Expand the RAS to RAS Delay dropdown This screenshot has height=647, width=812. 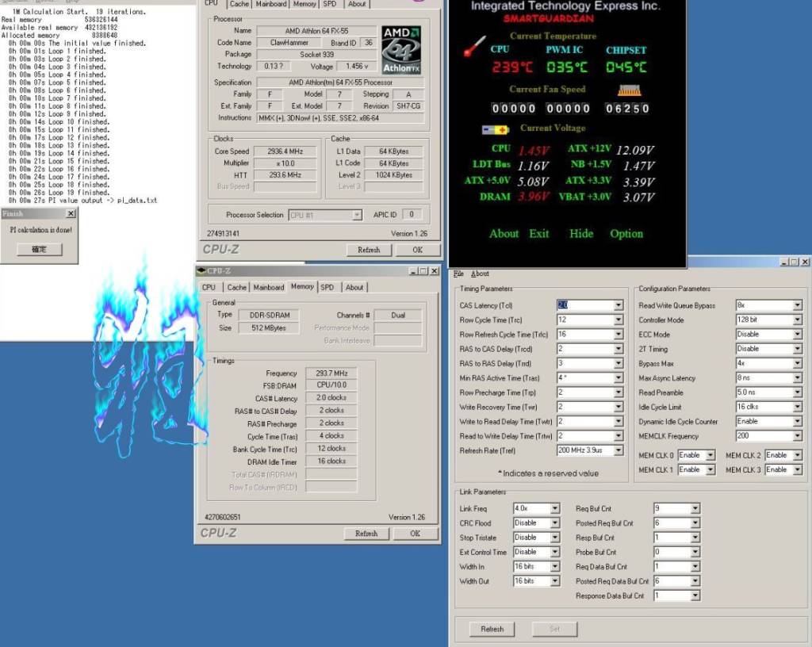pyautogui.click(x=619, y=363)
